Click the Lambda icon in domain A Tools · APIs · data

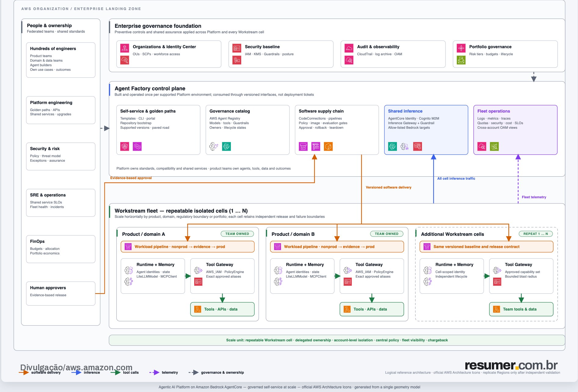point(198,309)
